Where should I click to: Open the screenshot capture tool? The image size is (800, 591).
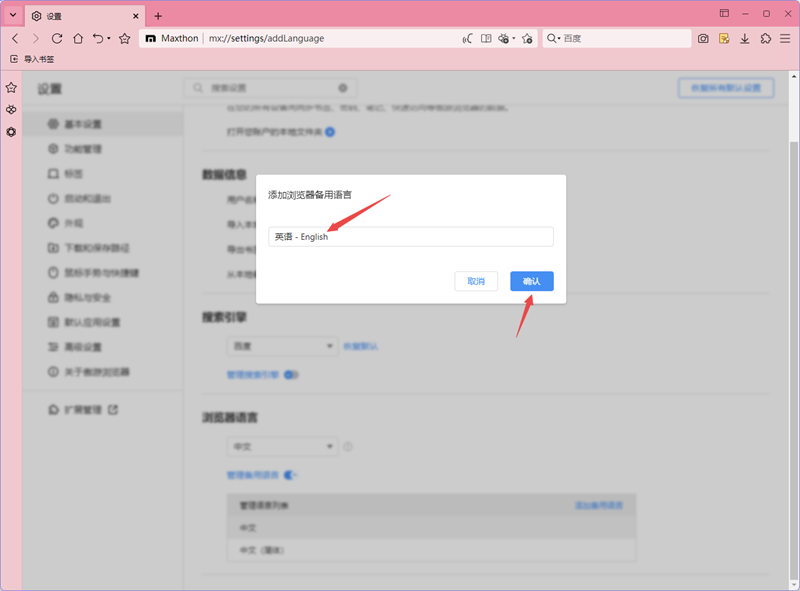click(702, 38)
